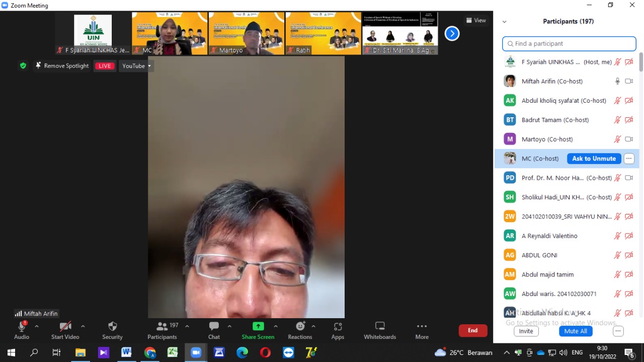Open the Chat panel
Viewport: 644px width, 362px height.
click(214, 330)
